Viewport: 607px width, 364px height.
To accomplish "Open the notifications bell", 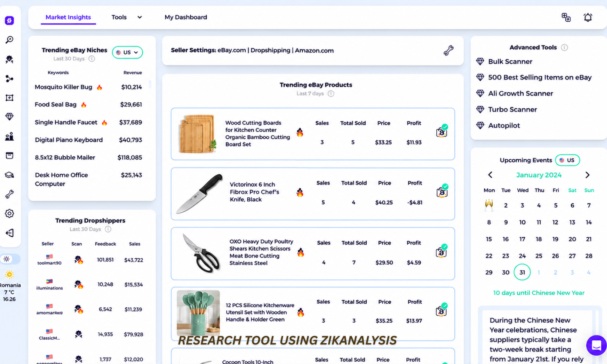I will click(588, 17).
